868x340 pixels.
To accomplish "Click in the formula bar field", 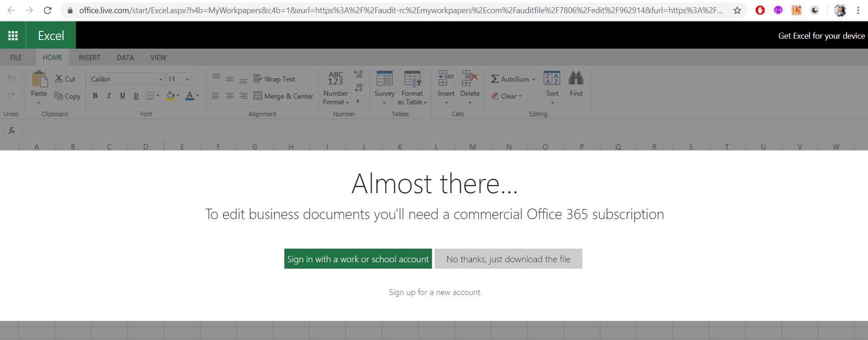I will click(328, 130).
